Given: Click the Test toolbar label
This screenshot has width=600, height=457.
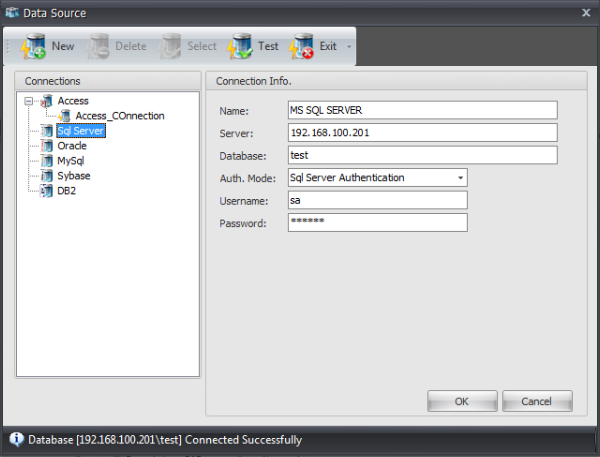Looking at the screenshot, I should tap(268, 46).
